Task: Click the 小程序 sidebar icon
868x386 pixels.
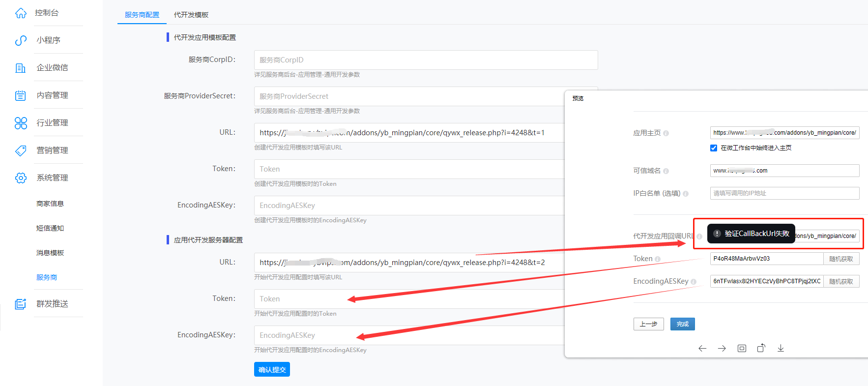Action: pos(21,40)
